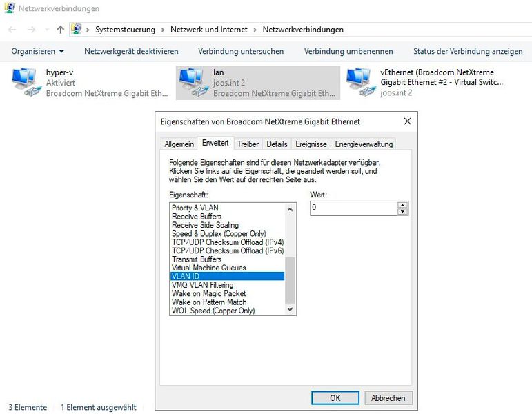532x414 pixels.
Task: Expand chevron after Netzwerk und Internet
Action: pos(255,30)
